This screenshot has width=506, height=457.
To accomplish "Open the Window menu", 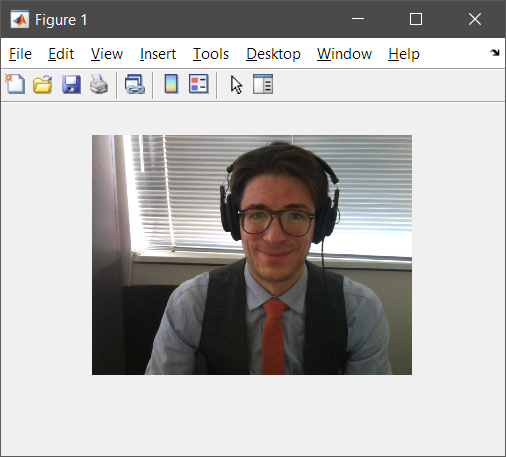I will 344,54.
